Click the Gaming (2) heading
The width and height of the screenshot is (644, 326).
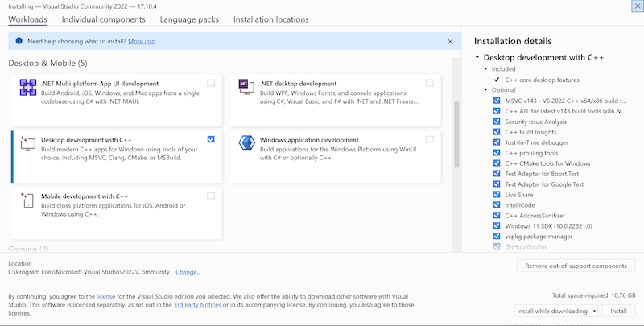click(28, 249)
